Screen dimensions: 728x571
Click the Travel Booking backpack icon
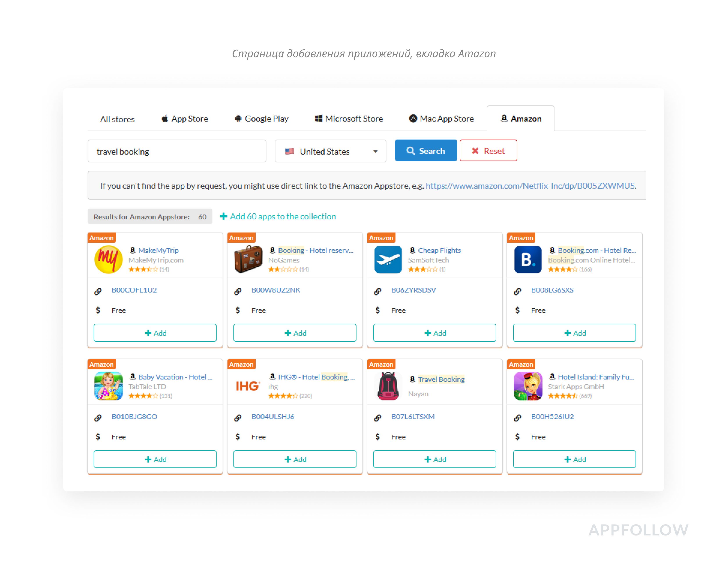pos(388,386)
